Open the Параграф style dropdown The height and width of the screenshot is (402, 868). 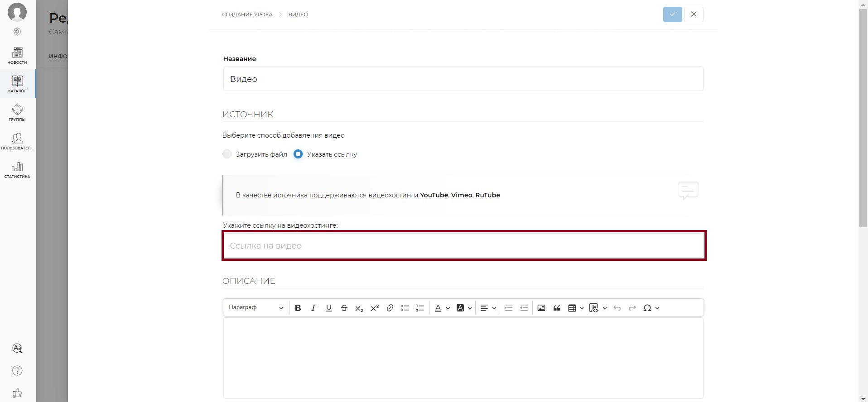pyautogui.click(x=256, y=308)
